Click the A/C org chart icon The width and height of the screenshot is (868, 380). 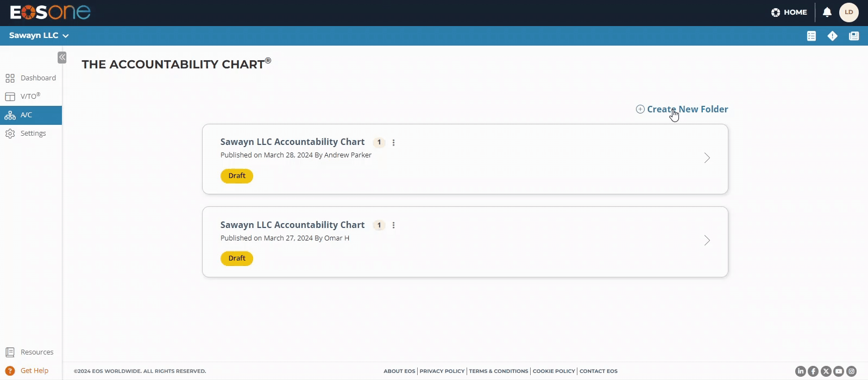point(10,115)
